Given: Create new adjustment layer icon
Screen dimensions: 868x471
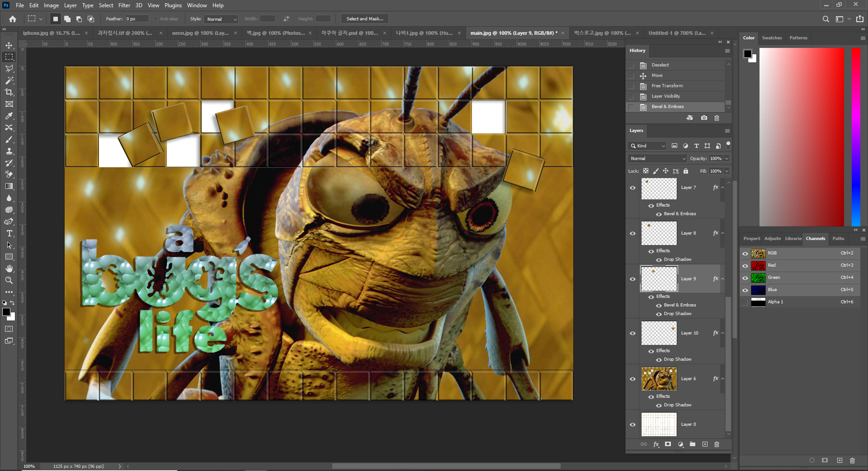Looking at the screenshot, I should tap(680, 444).
